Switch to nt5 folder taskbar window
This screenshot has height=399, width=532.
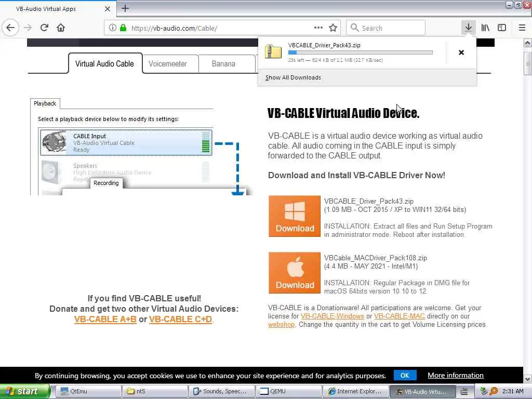coord(155,392)
